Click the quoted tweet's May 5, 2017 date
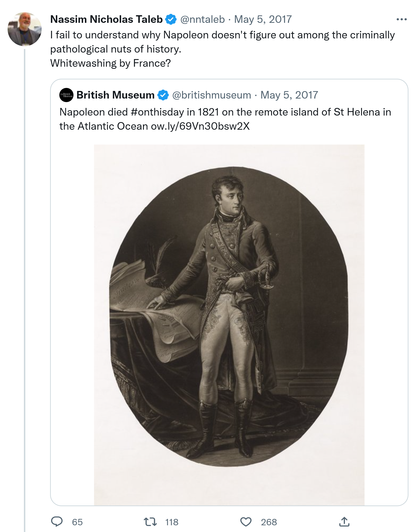 click(x=289, y=95)
